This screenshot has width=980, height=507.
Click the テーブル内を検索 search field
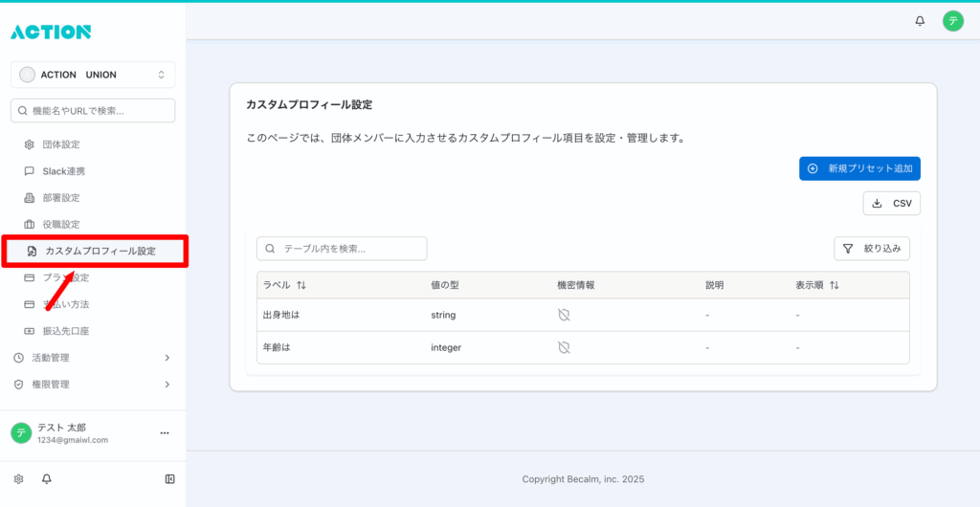point(342,249)
